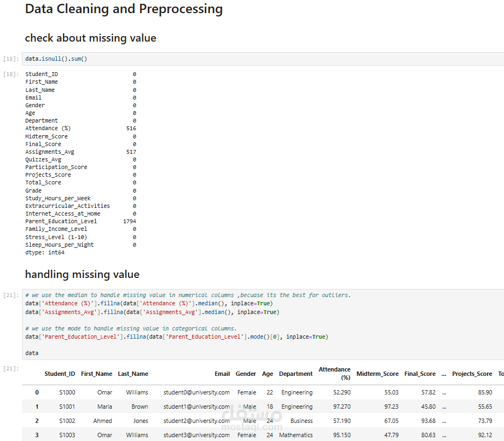Click the Parent_Education_Level 1794 output line
The width and height of the screenshot is (504, 441).
click(80, 222)
